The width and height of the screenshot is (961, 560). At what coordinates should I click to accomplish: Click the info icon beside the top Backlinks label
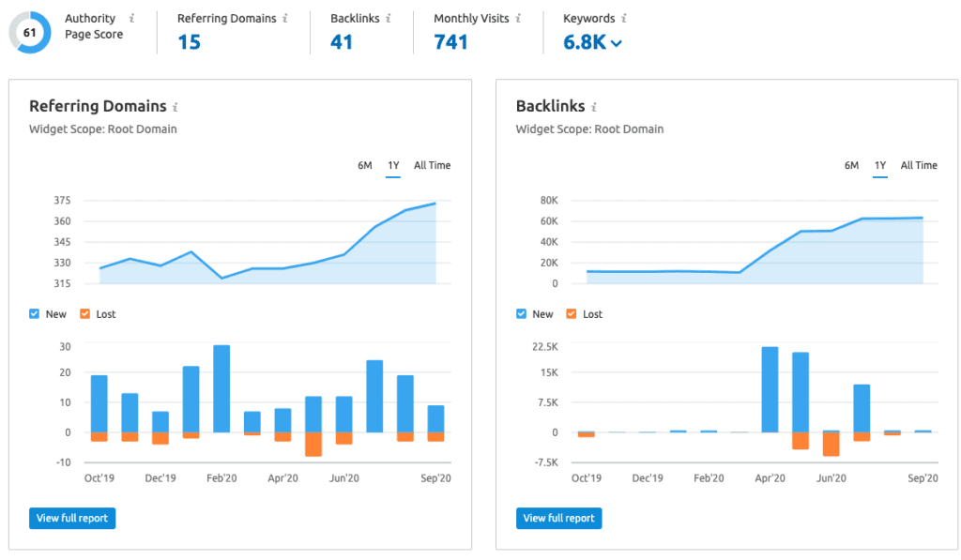pyautogui.click(x=388, y=19)
